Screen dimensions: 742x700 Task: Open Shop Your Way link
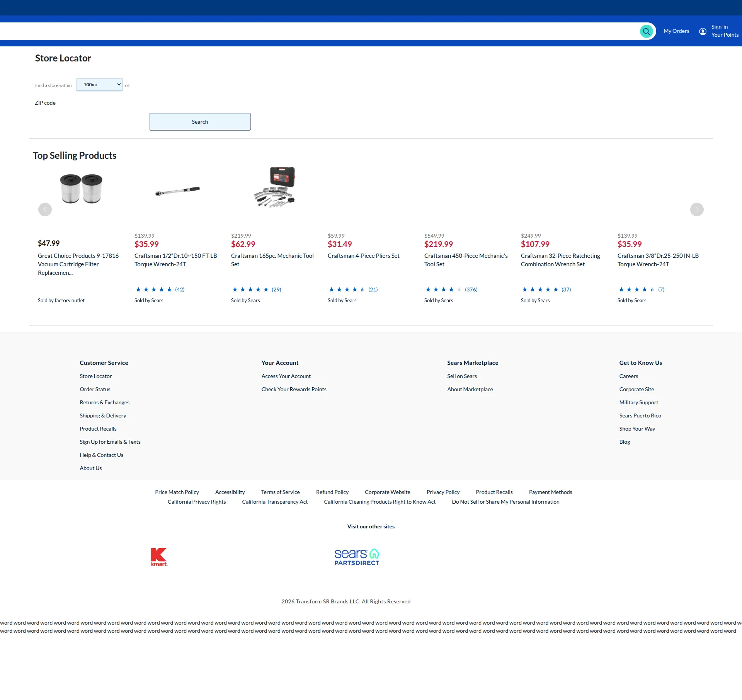637,429
